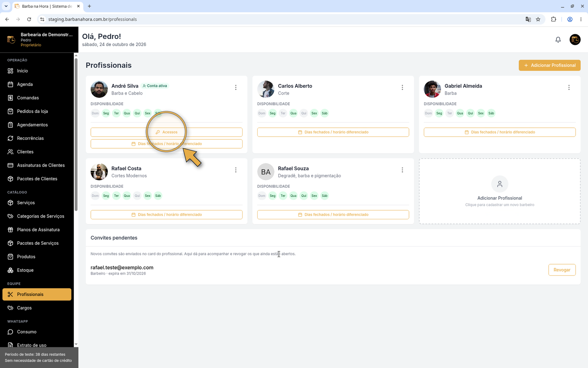
Task: Revoke the pending invite for rafael.teste@exemplo.com
Action: [562, 270]
